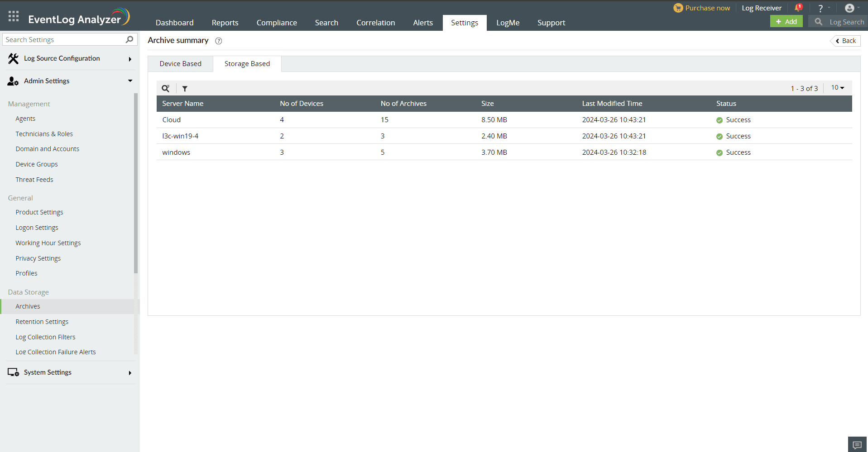Switch to the Search tab
This screenshot has width=868, height=452.
[326, 23]
